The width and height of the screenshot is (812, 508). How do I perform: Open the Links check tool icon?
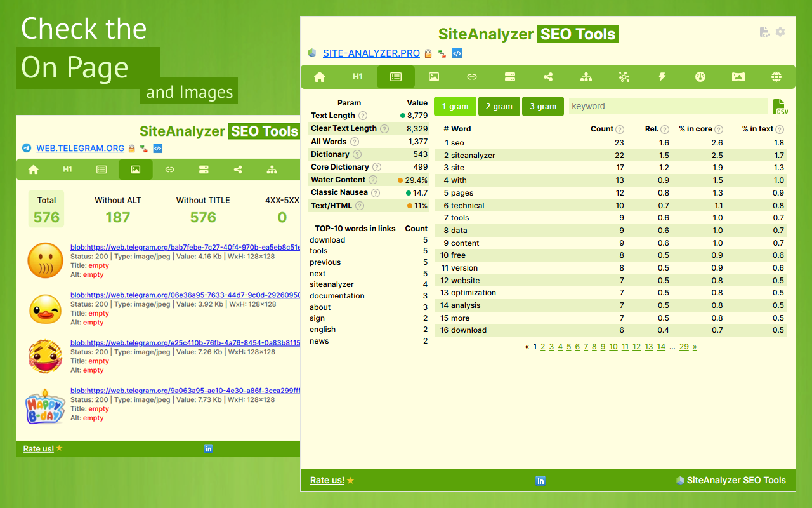tap(472, 77)
